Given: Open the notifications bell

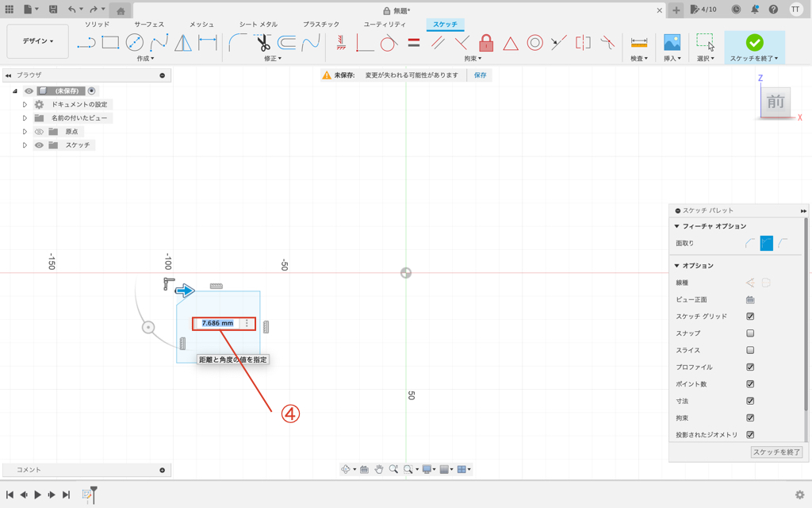Looking at the screenshot, I should [755, 10].
